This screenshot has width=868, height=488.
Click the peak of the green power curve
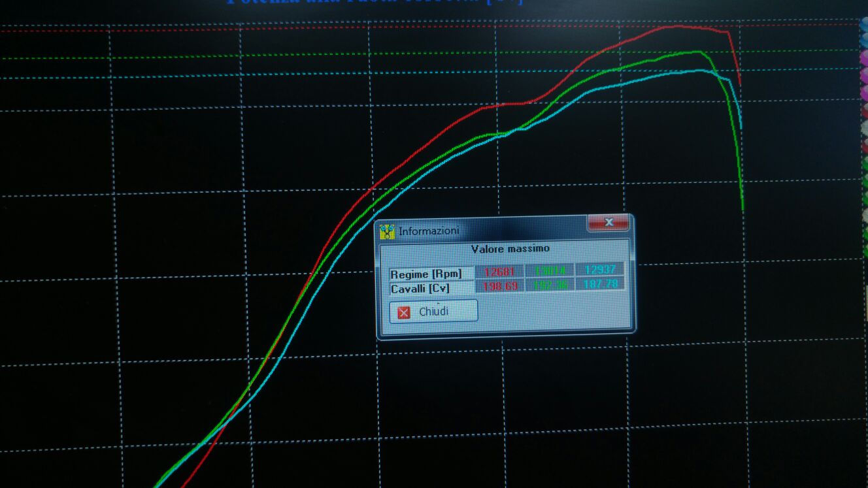pos(698,52)
